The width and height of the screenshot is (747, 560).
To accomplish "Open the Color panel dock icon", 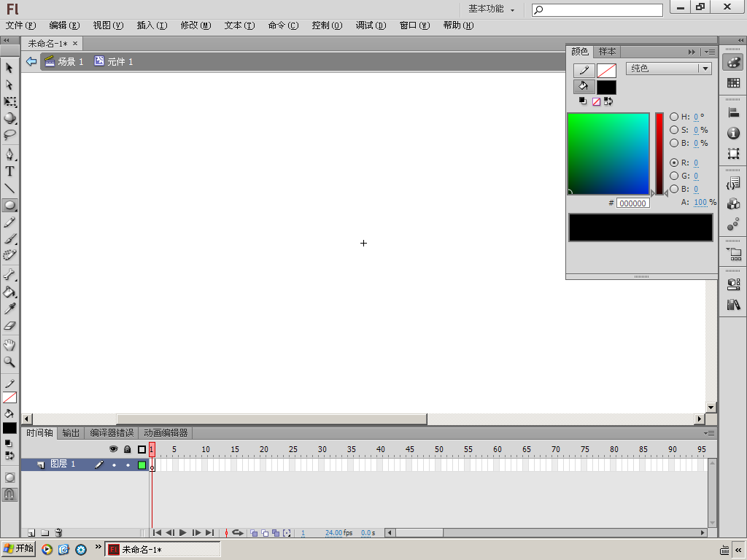I will pos(733,63).
